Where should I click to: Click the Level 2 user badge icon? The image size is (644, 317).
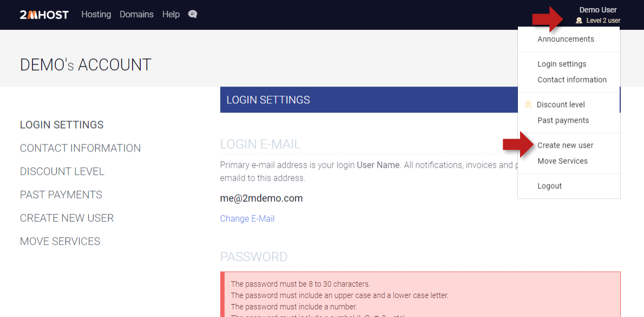[x=579, y=21]
